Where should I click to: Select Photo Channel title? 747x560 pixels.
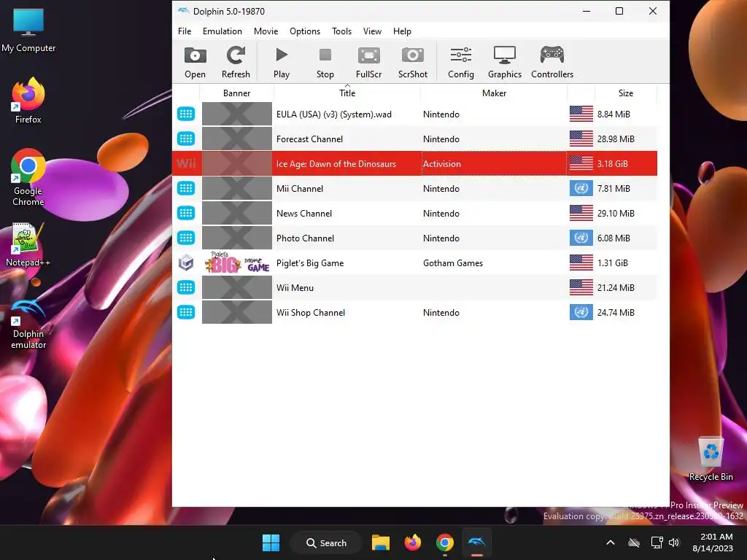(x=305, y=238)
